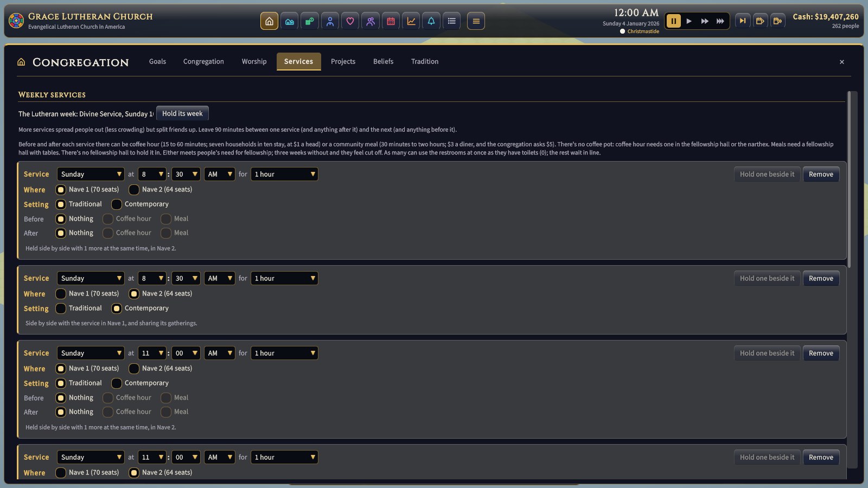Play at normal speed
This screenshot has width=868, height=488.
point(689,21)
